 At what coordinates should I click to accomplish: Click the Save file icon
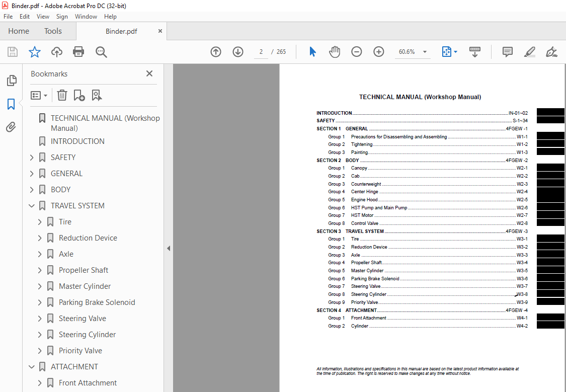[x=13, y=52]
